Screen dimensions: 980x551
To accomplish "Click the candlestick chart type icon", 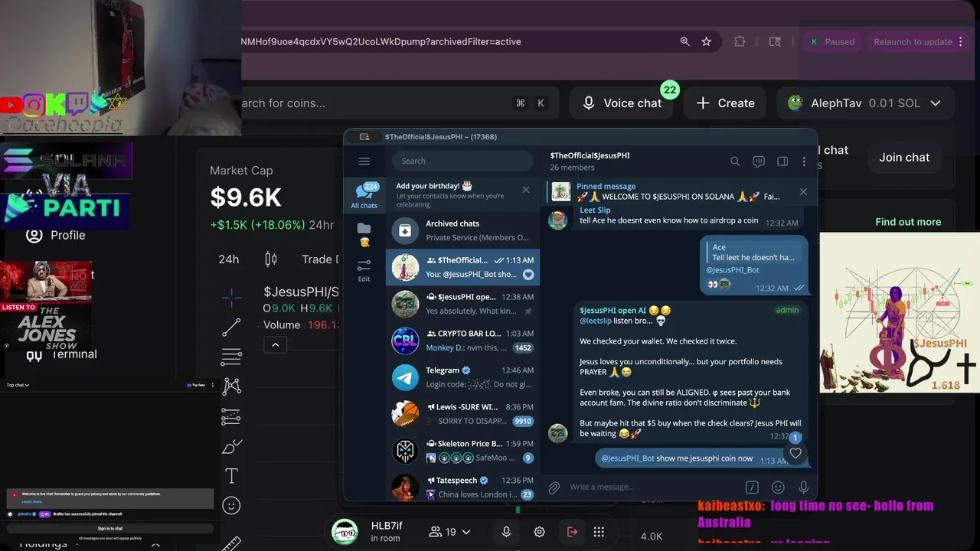I will [270, 259].
